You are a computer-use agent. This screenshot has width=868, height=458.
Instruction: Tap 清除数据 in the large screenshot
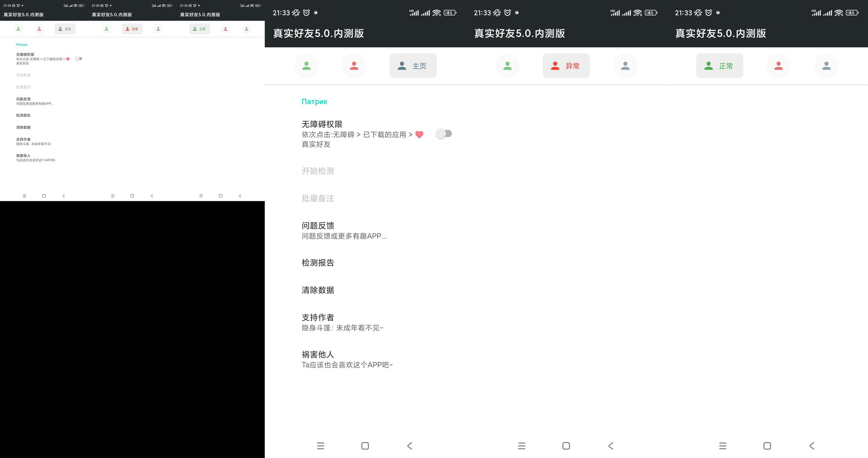(318, 290)
